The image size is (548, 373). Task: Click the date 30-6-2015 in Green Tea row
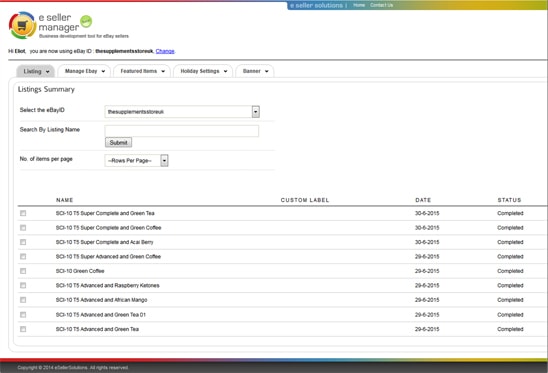pyautogui.click(x=427, y=213)
